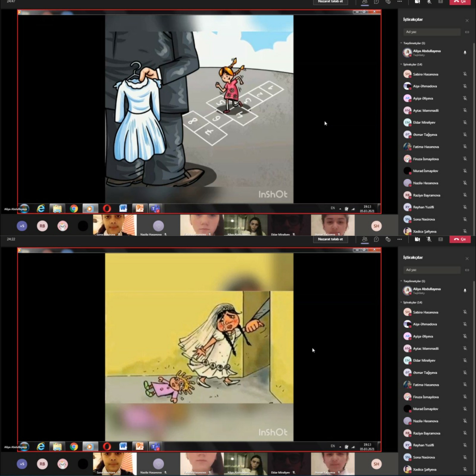Open more actions ellipsis in 24:22 meeting
476x476 pixels.
point(400,239)
